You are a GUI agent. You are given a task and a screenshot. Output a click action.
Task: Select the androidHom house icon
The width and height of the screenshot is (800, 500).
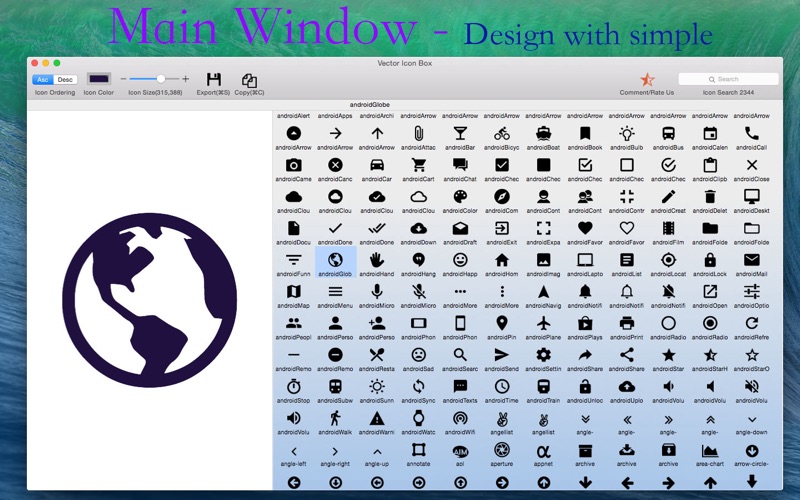502,260
